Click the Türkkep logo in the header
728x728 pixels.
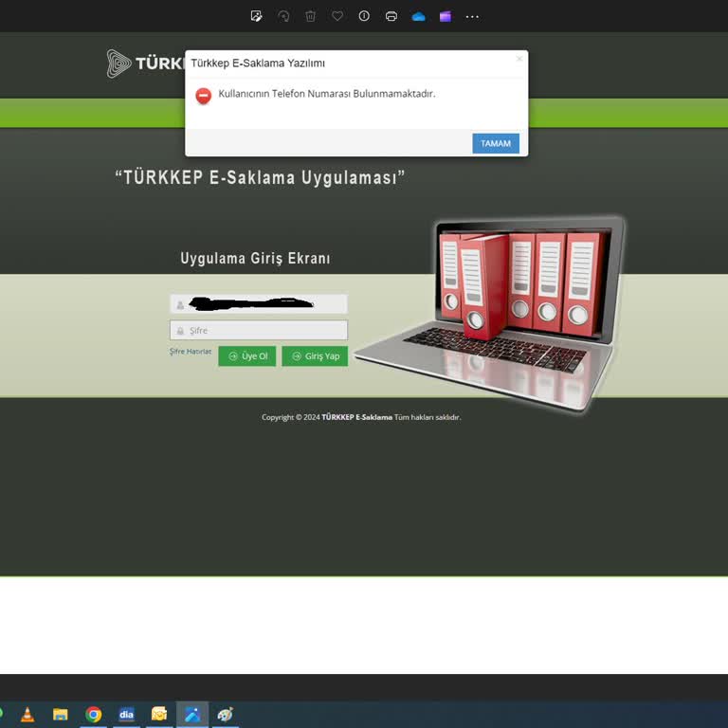145,64
